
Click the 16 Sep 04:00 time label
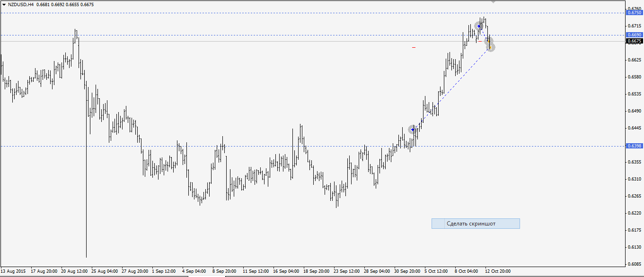point(286,271)
